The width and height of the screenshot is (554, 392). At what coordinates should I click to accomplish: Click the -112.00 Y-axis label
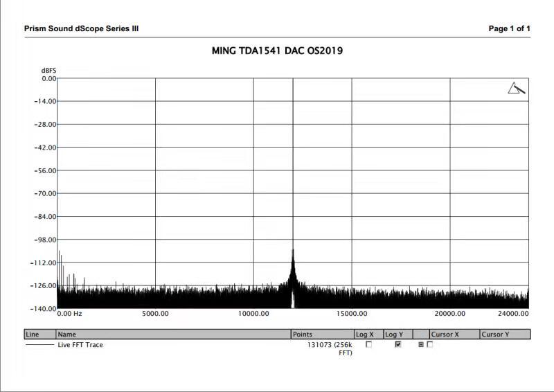44,263
